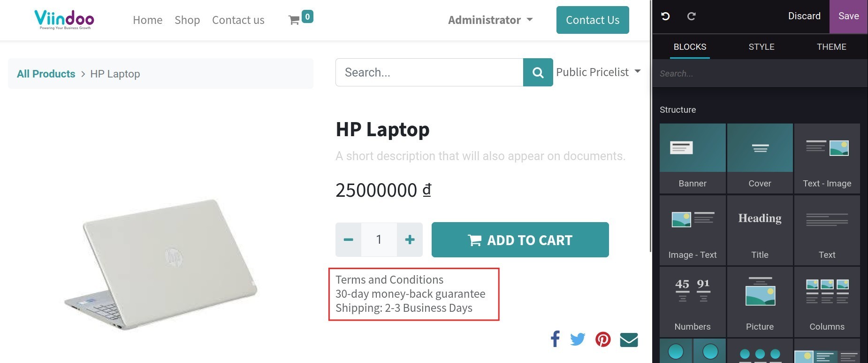The width and height of the screenshot is (868, 363).
Task: Select the Banner structure block
Action: (693, 158)
